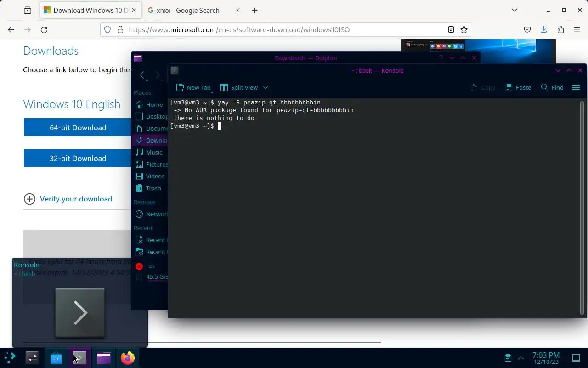Click the Firefox URL address bar
Screen dimensions: 588x368
[285, 29]
